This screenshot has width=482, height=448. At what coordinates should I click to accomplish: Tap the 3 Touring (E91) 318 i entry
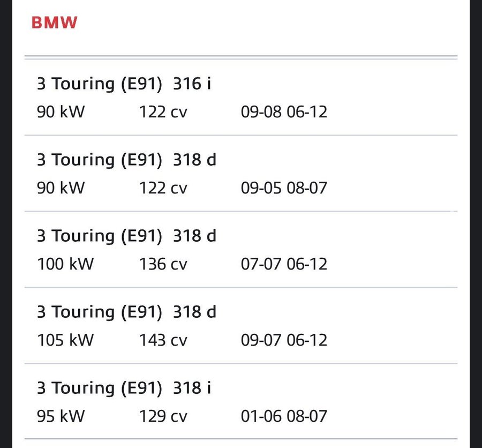(124, 388)
